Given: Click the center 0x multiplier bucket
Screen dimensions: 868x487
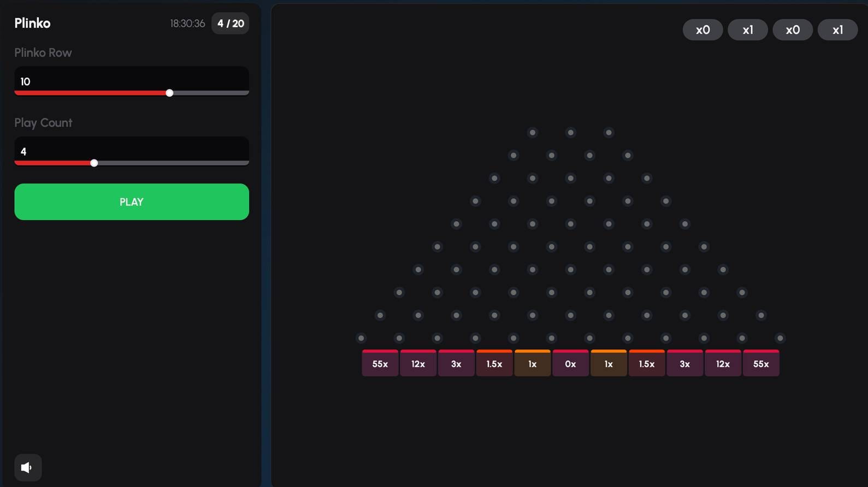Looking at the screenshot, I should 570,364.
